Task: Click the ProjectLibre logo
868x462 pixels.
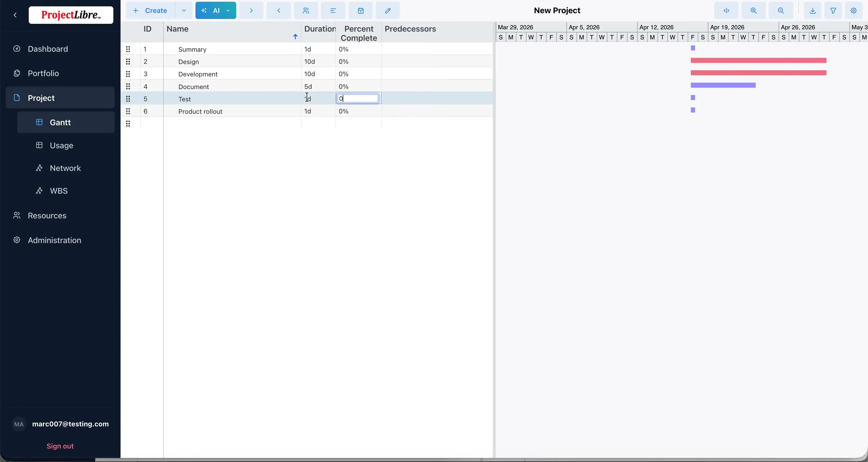Action: tap(71, 15)
